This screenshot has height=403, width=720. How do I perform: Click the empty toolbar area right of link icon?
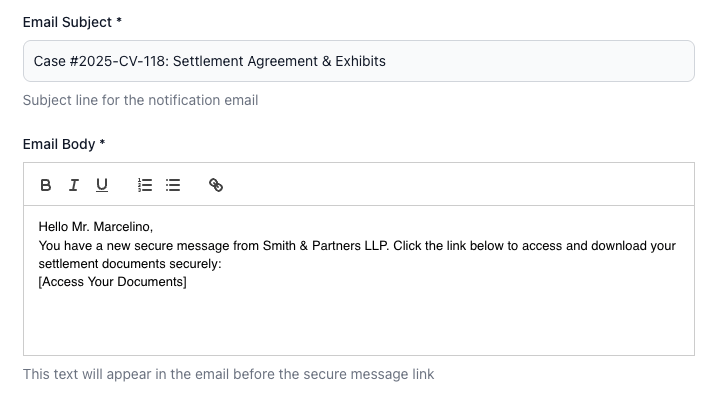[x=450, y=185]
